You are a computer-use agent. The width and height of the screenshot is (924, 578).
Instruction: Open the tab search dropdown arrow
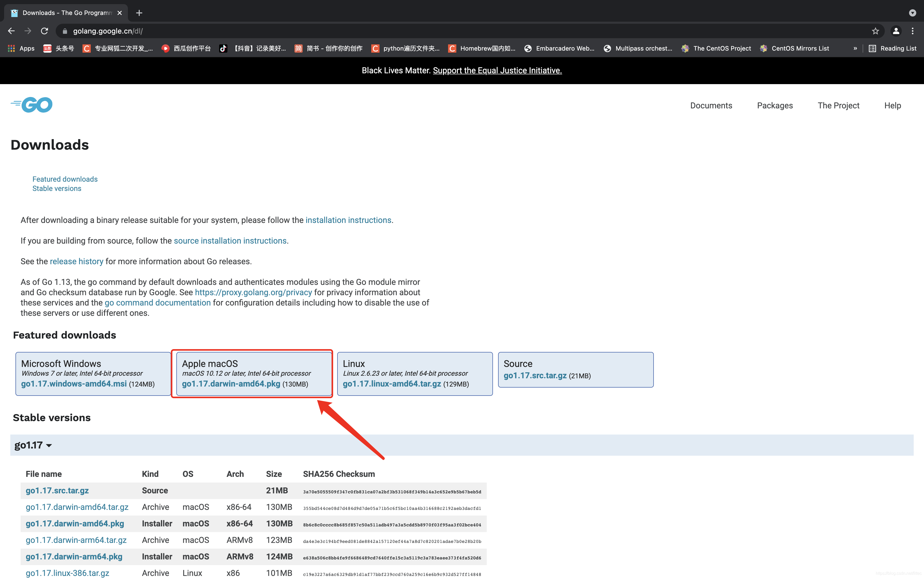(913, 13)
